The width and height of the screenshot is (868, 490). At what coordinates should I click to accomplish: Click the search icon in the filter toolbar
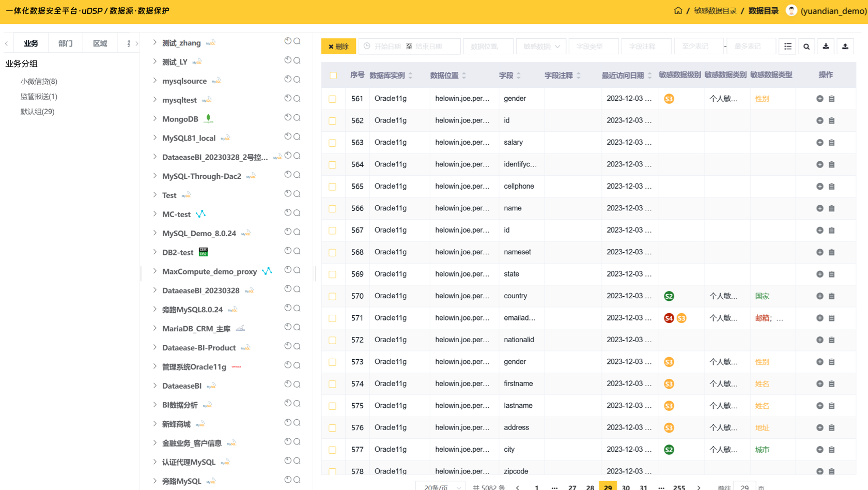(806, 47)
